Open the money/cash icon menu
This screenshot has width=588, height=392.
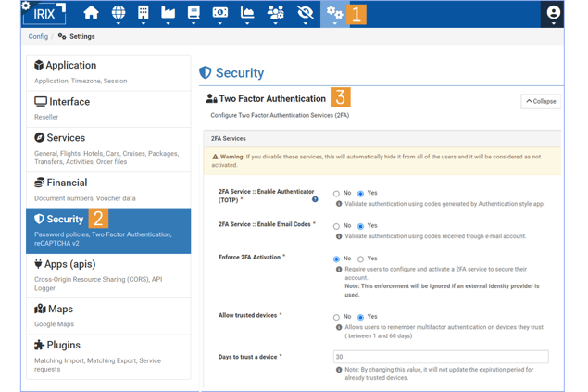coord(220,14)
